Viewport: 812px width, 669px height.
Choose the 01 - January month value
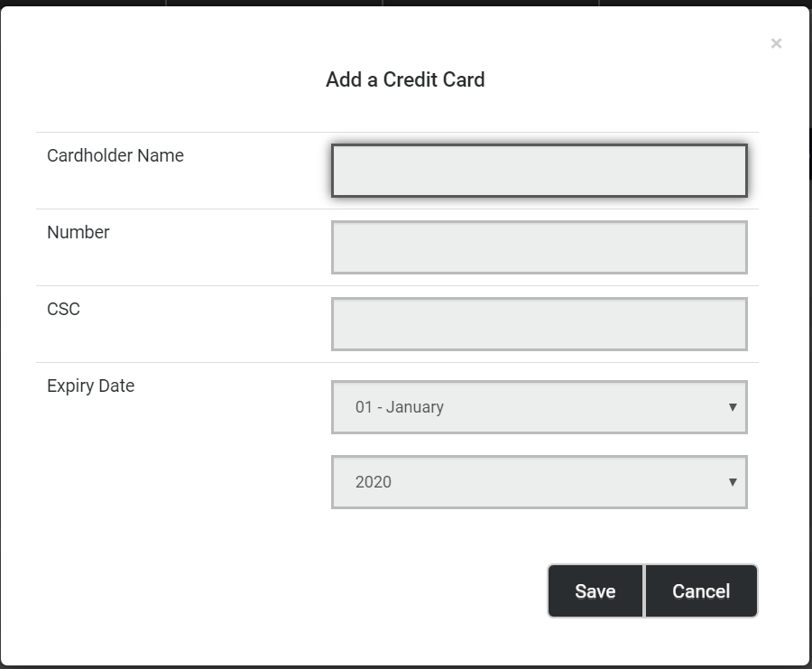coord(400,407)
